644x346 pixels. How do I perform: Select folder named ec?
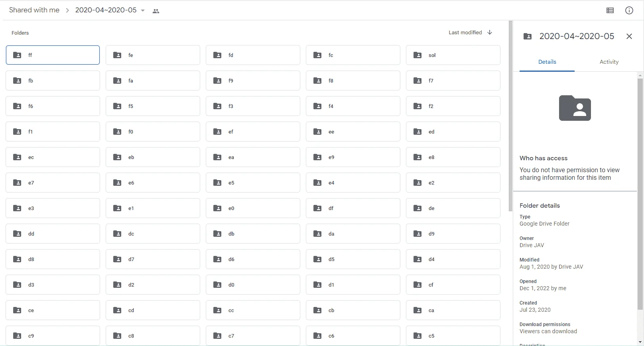53,157
